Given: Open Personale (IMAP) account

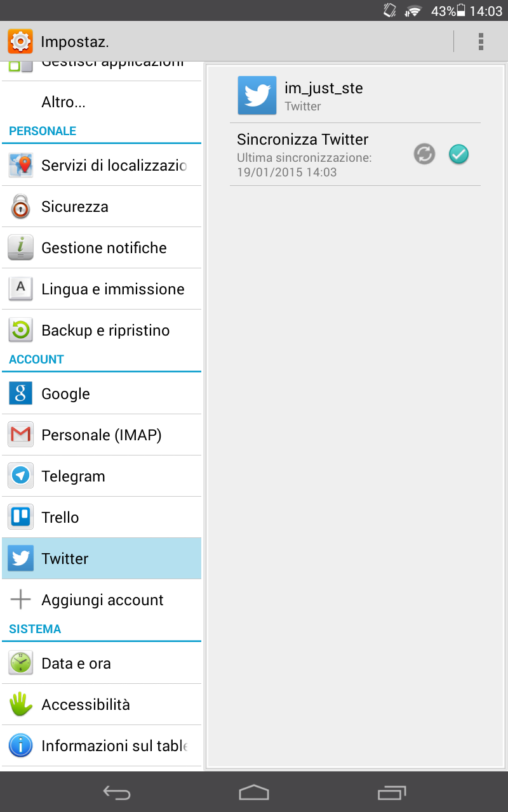Looking at the screenshot, I should click(102, 435).
